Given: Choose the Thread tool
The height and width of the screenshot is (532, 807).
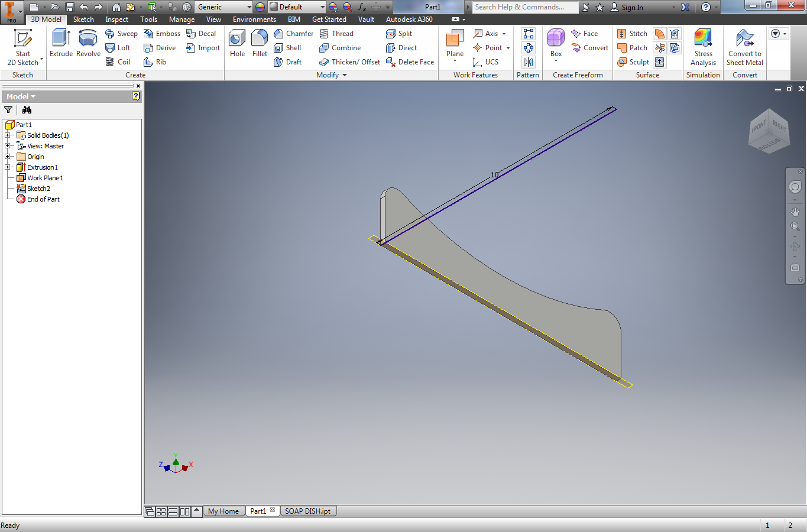Looking at the screenshot, I should click(336, 34).
